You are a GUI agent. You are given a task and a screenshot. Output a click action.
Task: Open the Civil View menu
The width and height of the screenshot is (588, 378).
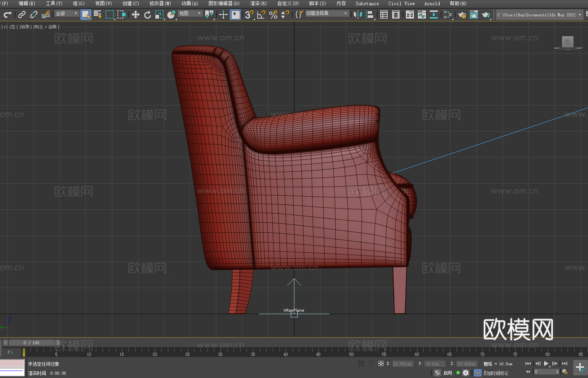click(401, 3)
